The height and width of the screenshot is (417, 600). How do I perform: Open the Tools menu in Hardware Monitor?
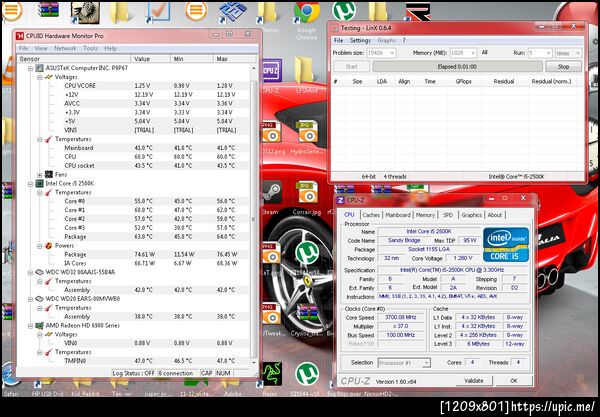point(90,48)
